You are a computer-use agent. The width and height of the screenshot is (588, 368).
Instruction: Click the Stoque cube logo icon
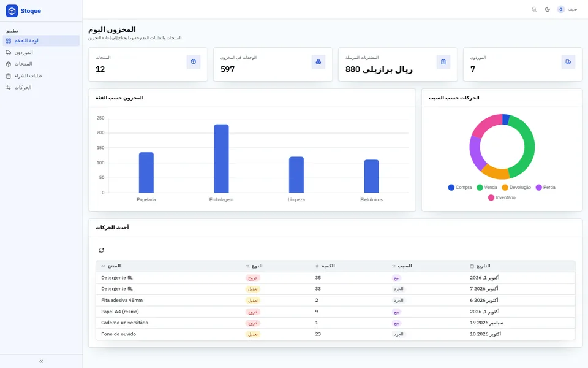point(12,11)
